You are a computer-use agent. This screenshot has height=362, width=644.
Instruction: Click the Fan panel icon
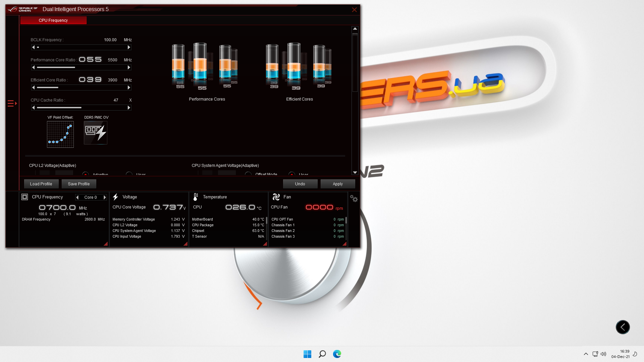click(276, 197)
